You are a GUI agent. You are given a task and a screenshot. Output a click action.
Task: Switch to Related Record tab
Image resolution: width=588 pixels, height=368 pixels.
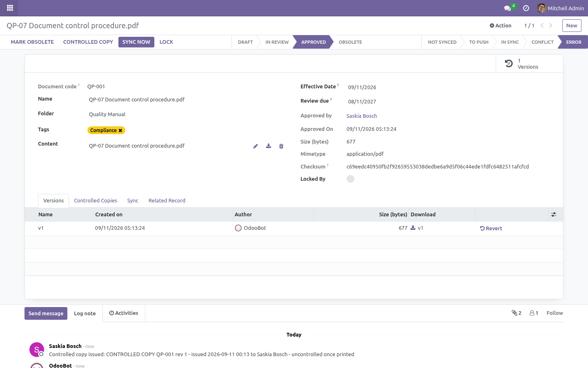[x=167, y=201]
